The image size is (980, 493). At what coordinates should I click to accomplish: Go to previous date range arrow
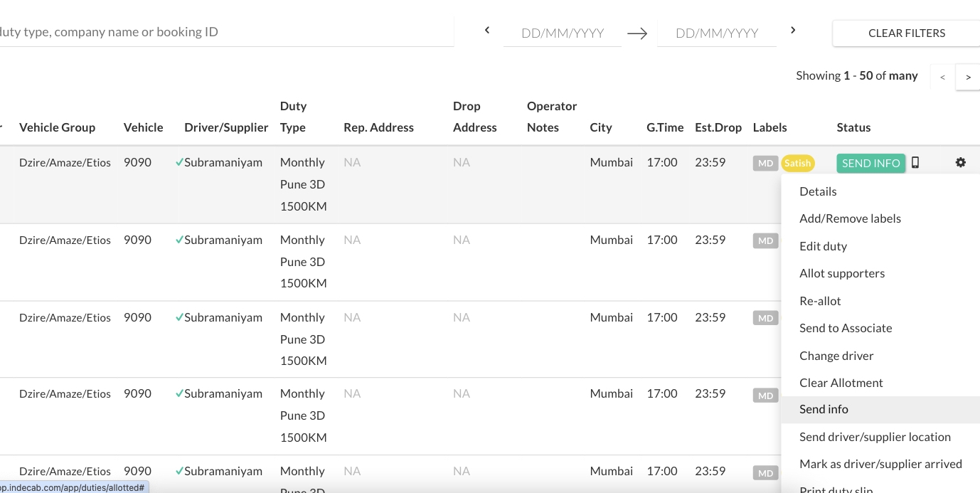pos(487,31)
